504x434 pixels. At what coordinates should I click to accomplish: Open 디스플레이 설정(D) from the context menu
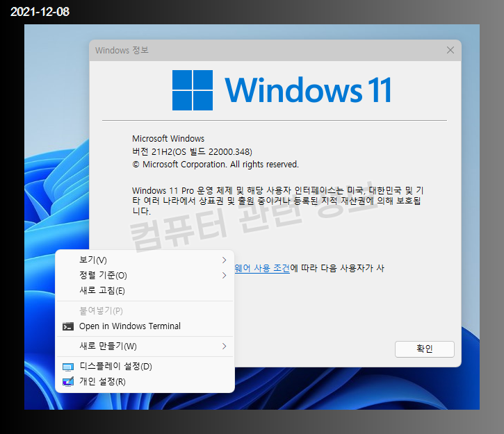point(145,366)
